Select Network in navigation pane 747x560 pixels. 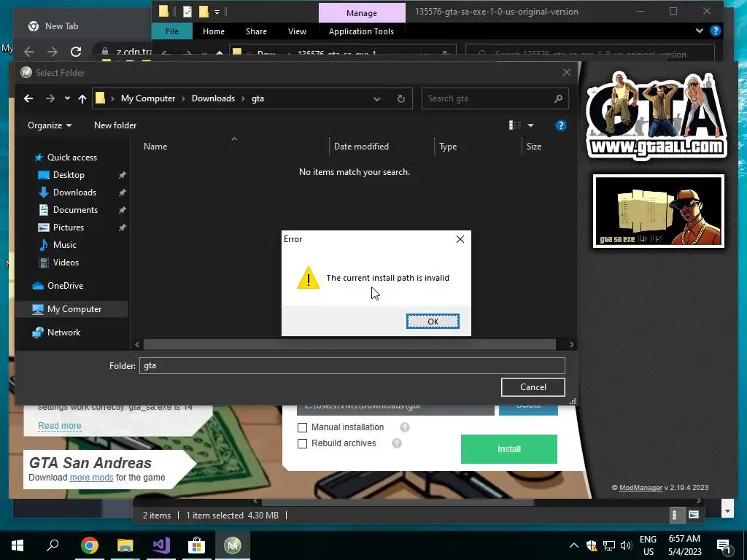pyautogui.click(x=63, y=332)
